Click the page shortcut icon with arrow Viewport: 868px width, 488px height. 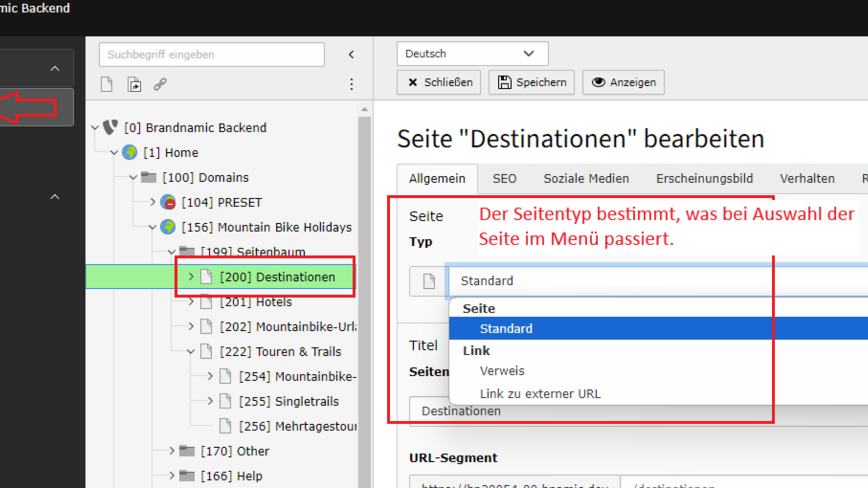[x=134, y=84]
